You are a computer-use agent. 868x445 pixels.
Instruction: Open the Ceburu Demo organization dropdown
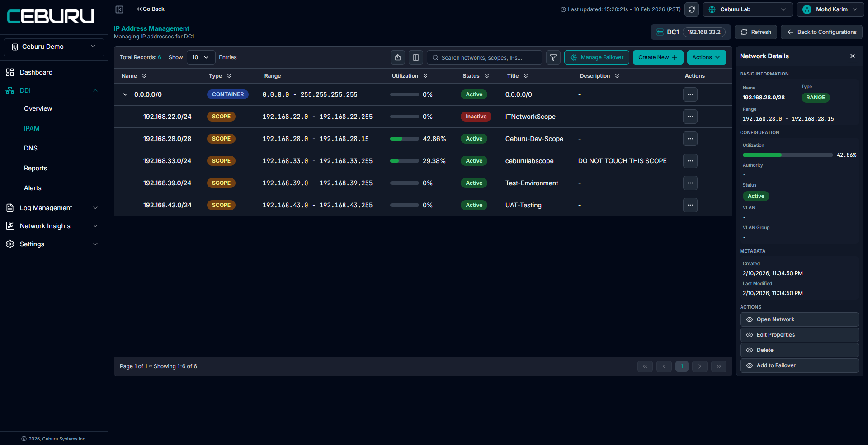coord(54,47)
